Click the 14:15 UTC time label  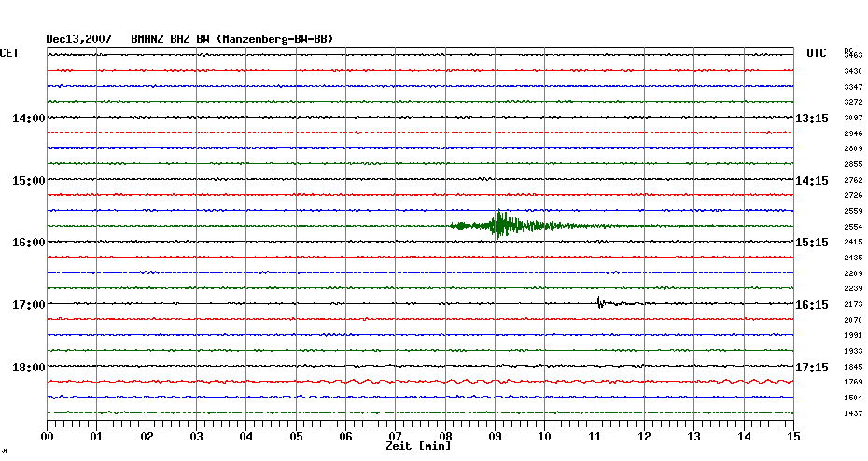(812, 181)
